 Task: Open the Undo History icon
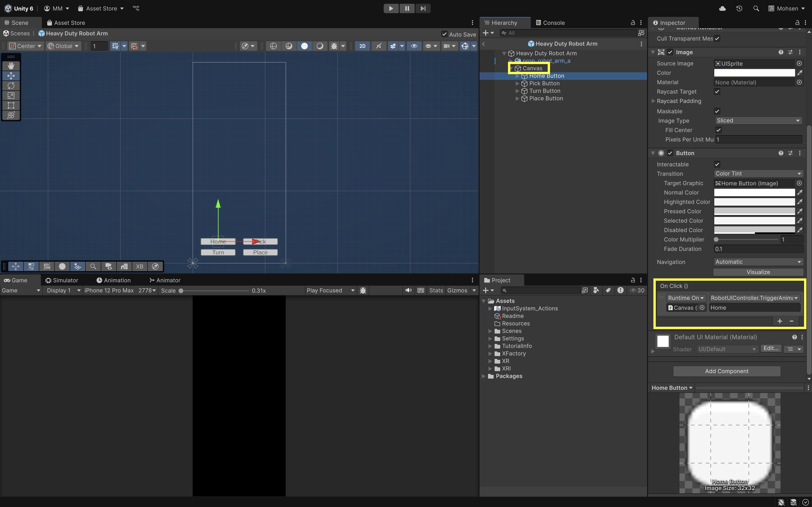click(x=739, y=8)
